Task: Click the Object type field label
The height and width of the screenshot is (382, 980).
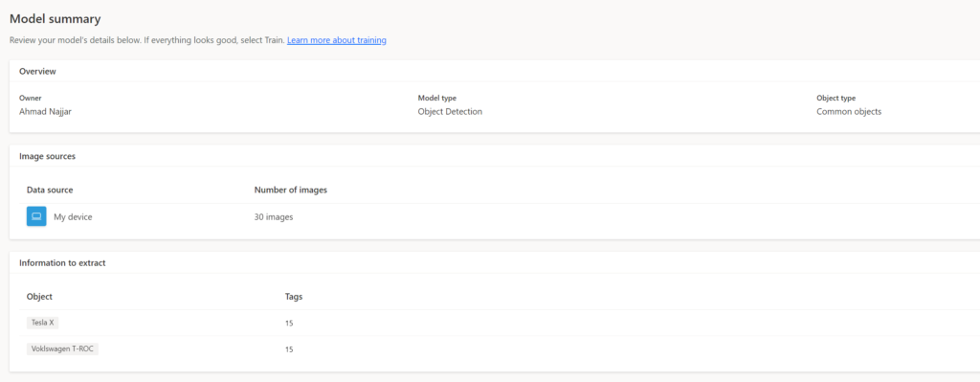Action: point(835,99)
